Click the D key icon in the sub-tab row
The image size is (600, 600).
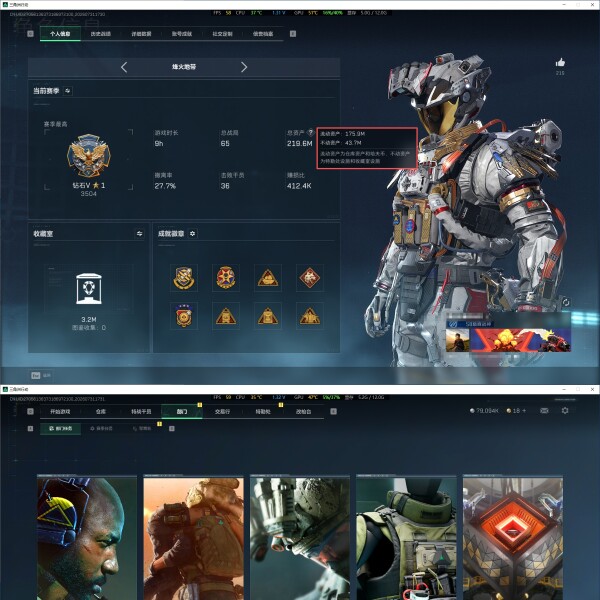(172, 429)
